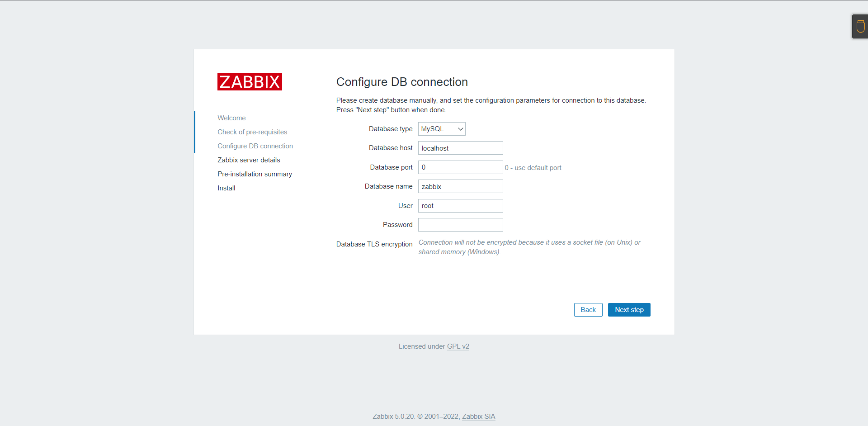Select the Welcome step in sidebar
Image resolution: width=868 pixels, height=426 pixels.
pyautogui.click(x=231, y=118)
